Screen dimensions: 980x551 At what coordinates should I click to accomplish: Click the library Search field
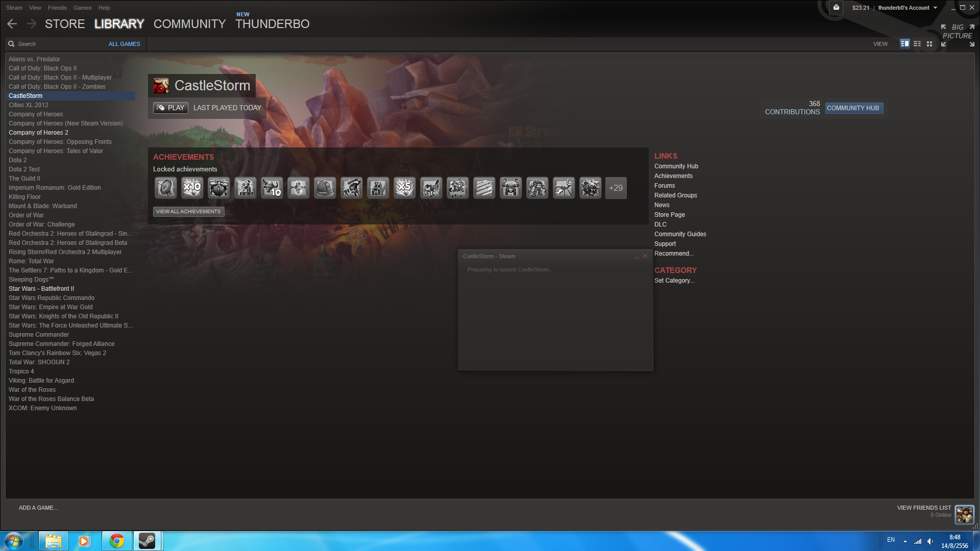tap(56, 44)
